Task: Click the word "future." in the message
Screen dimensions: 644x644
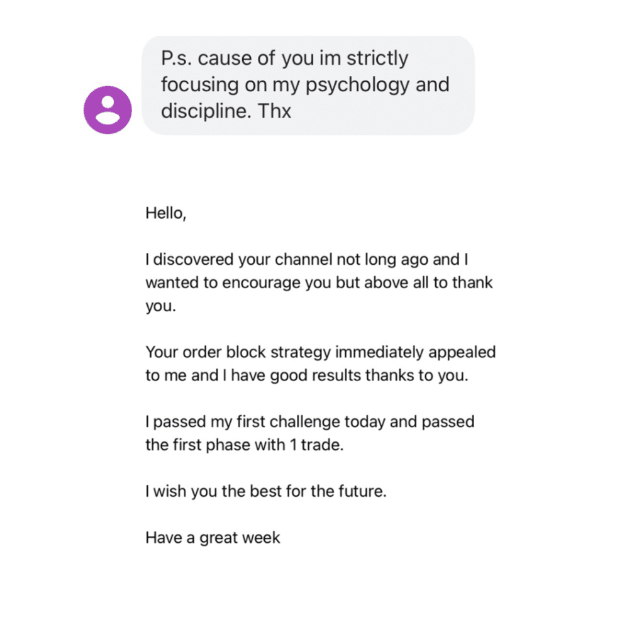Action: click(363, 492)
